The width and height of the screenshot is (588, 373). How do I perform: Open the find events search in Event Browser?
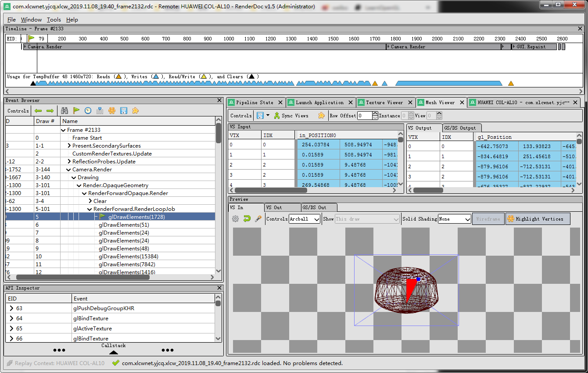[x=65, y=111]
